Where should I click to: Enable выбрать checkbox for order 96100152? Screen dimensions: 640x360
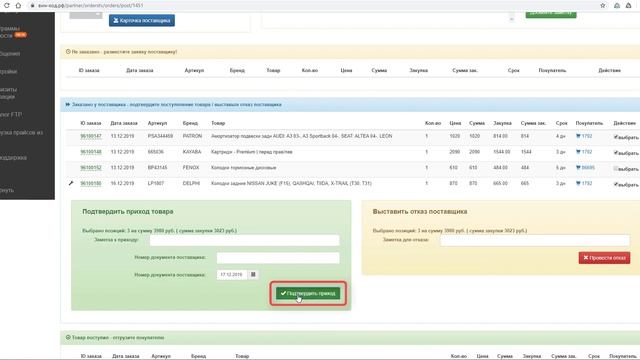point(616,169)
